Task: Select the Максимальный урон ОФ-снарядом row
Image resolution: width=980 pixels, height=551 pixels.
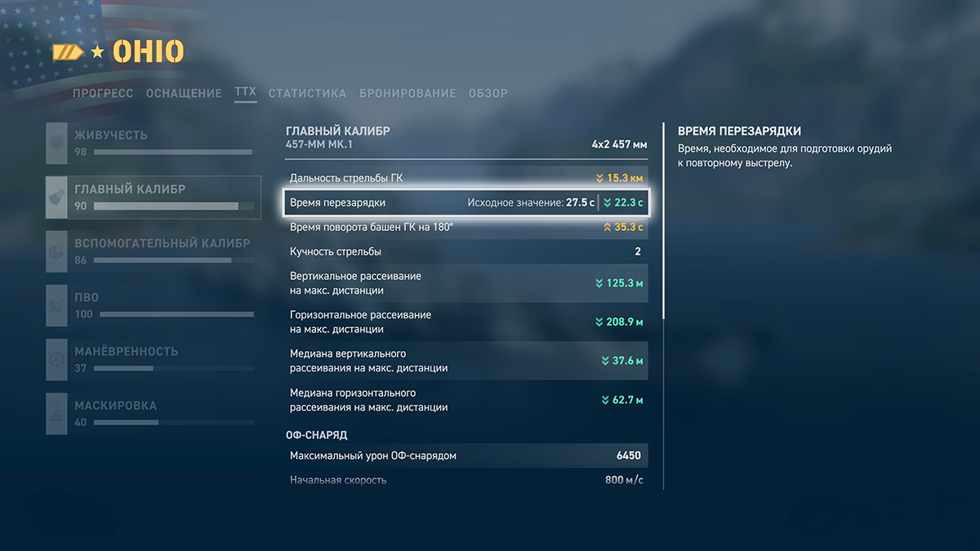Action: (x=466, y=455)
